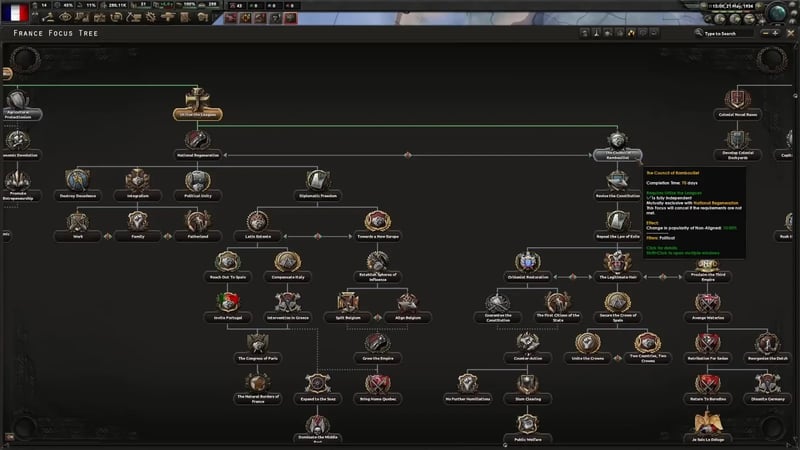Screen dimensions: 800x450
Task: Choose the Colonial Naval Bases focus
Action: 737,105
